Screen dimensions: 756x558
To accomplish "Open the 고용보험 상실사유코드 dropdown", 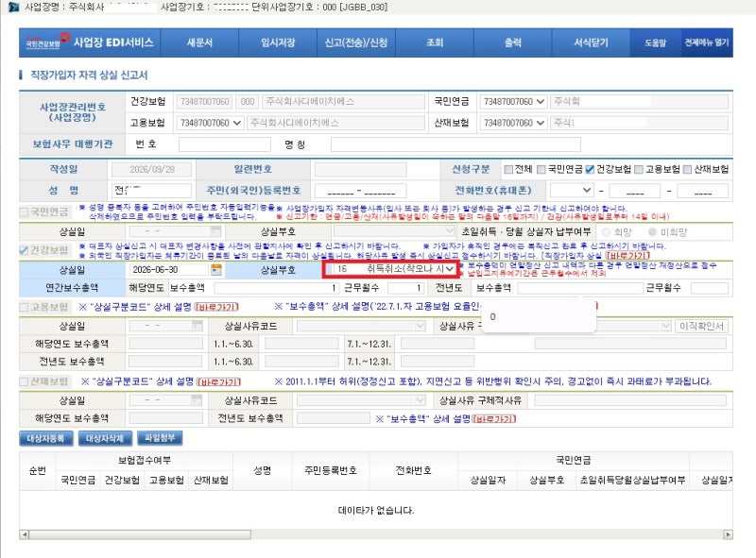I will coord(362,327).
